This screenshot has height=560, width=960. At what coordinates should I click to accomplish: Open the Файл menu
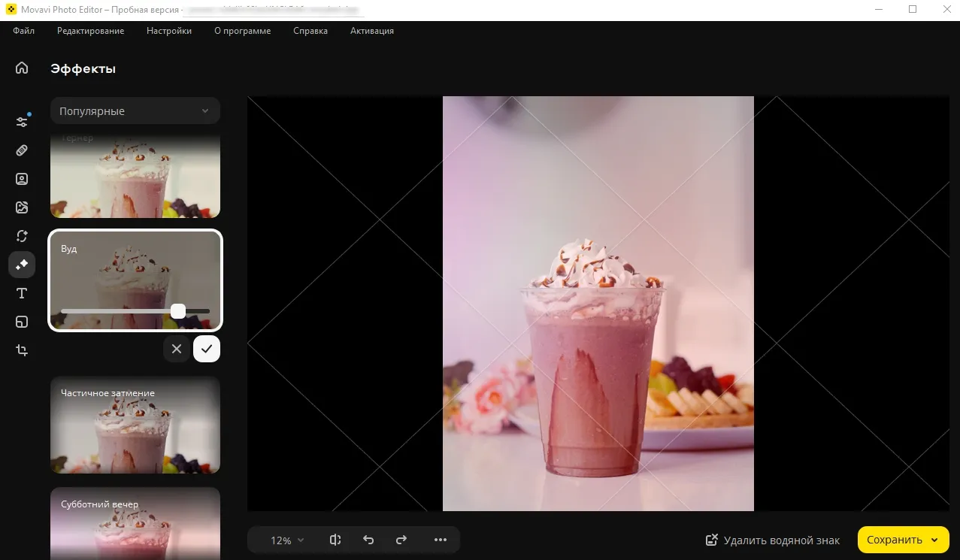(x=23, y=31)
